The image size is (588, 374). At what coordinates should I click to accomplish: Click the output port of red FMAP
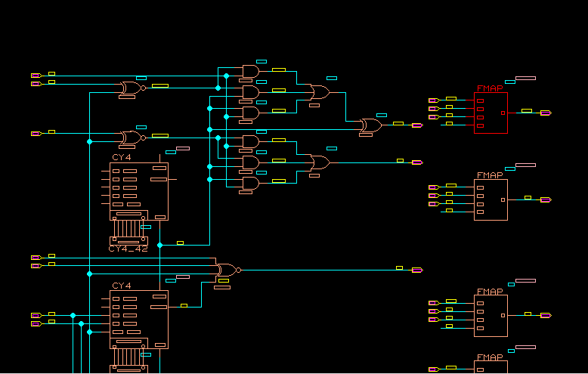tap(546, 113)
